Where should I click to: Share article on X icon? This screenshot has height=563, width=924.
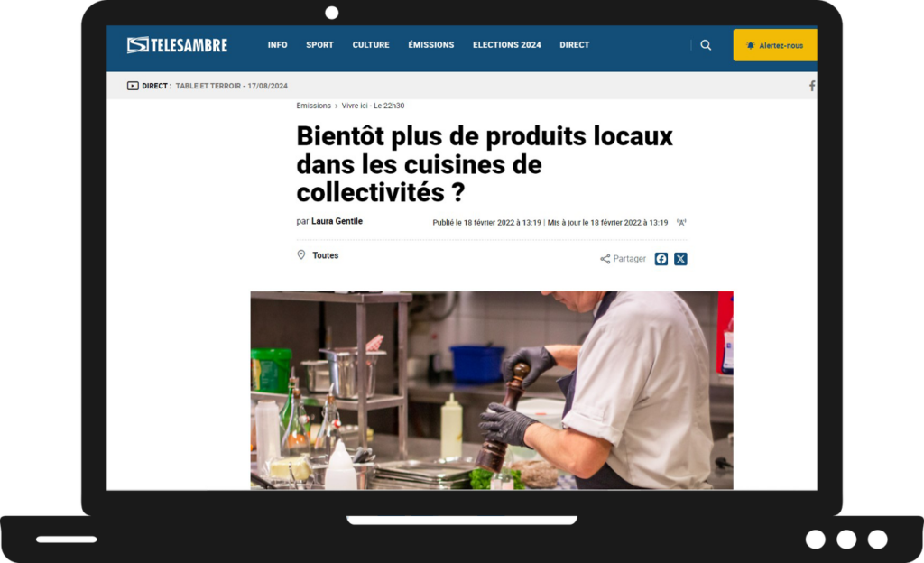[x=680, y=259]
